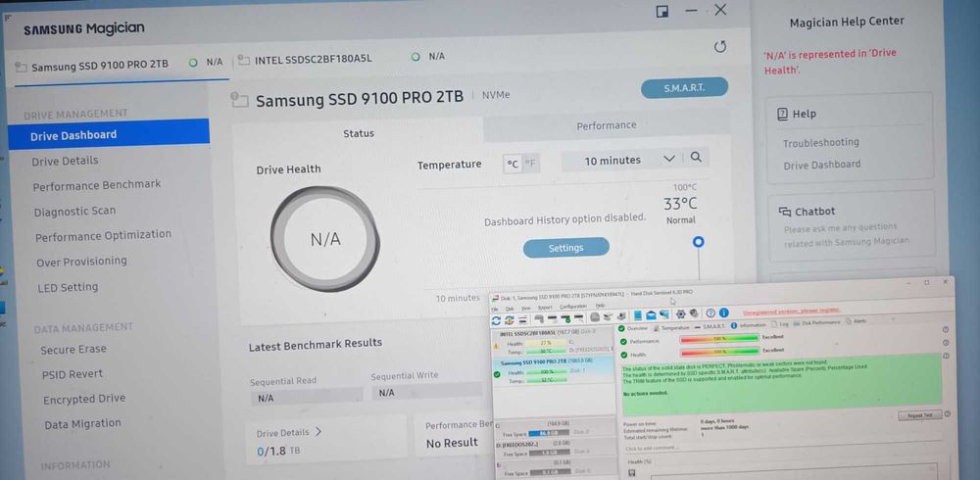Open Troubleshooting help link
The width and height of the screenshot is (980, 480).
(820, 142)
